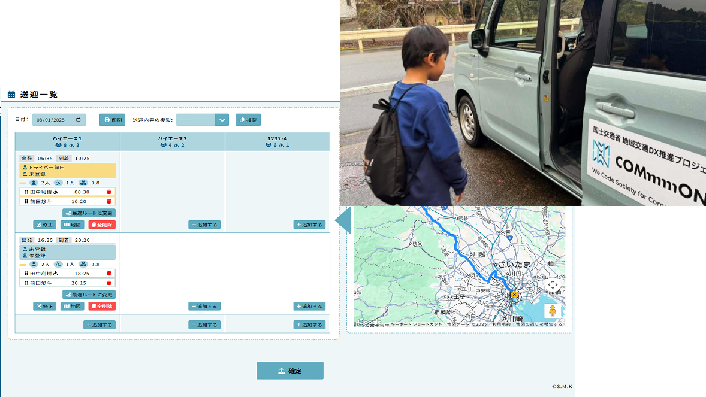Delete the first passenger row of first trip
The width and height of the screenshot is (706, 397).
pyautogui.click(x=109, y=192)
